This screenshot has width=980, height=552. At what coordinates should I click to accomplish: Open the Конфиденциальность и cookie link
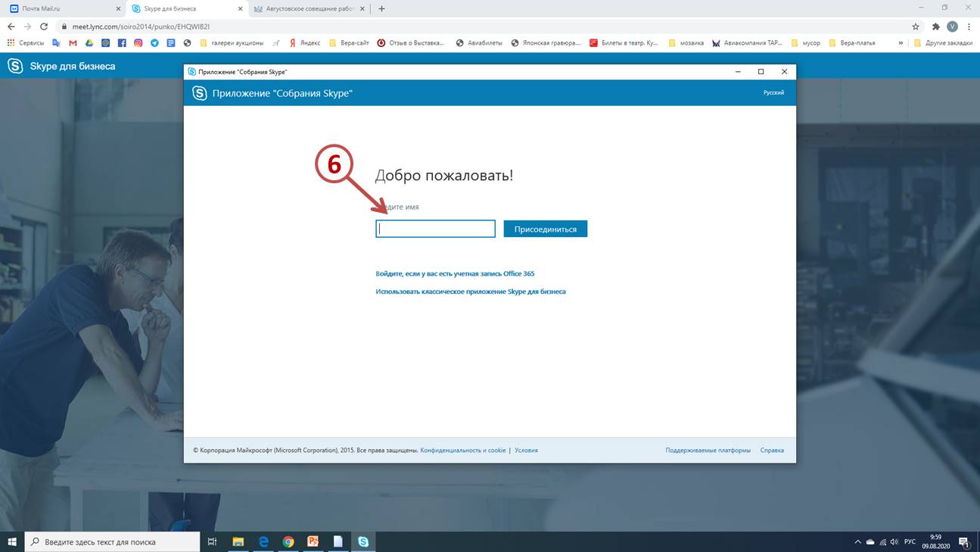463,450
